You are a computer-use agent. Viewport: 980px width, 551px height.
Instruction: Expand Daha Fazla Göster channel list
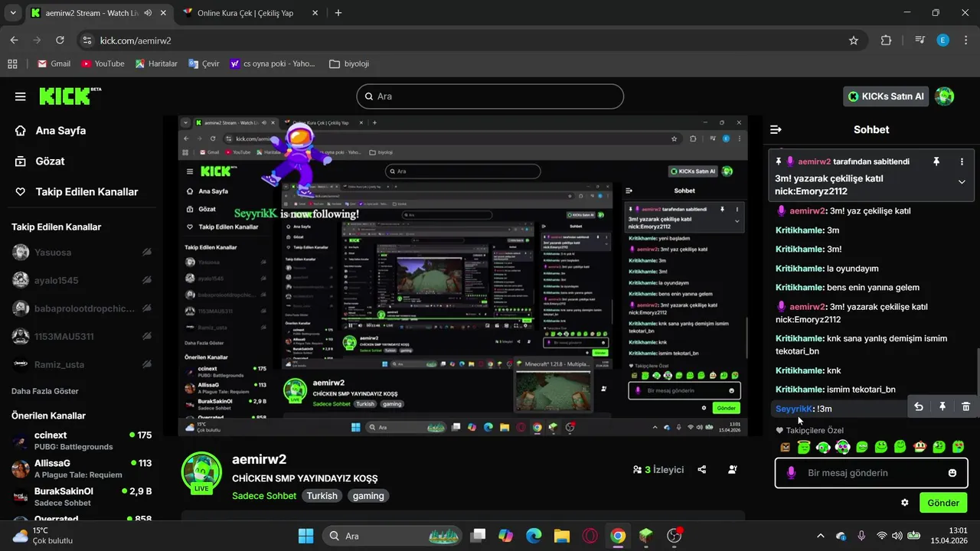point(45,391)
